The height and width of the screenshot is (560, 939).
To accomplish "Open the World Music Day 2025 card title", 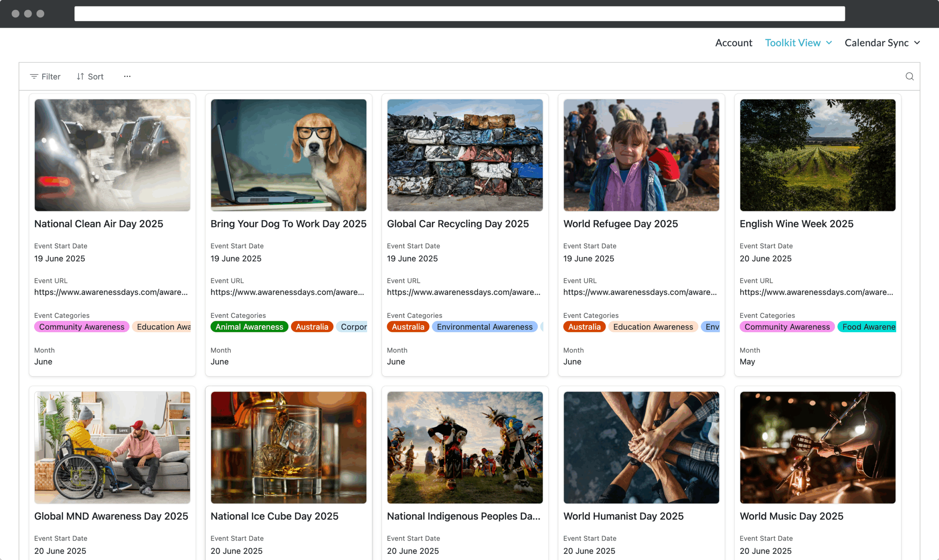I will click(x=791, y=516).
